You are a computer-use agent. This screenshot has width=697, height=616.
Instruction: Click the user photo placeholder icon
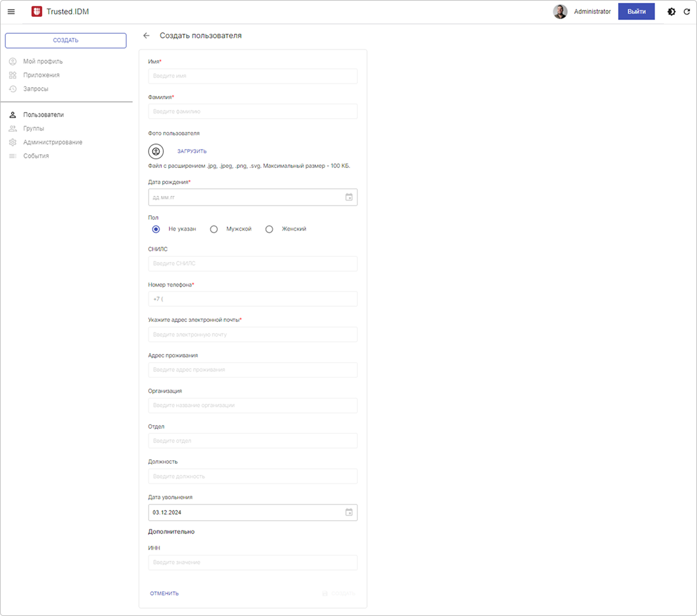[x=156, y=151]
